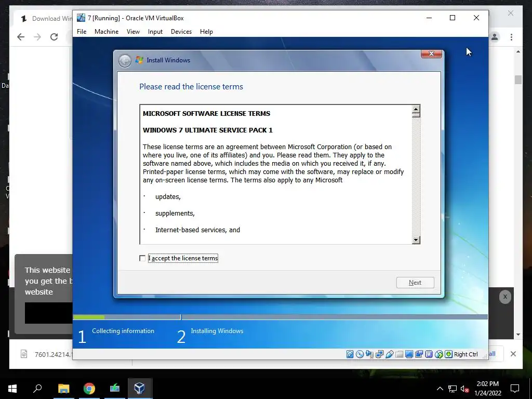Click the mouse integration icon in status bar
This screenshot has width=532, height=399.
[x=438, y=354]
